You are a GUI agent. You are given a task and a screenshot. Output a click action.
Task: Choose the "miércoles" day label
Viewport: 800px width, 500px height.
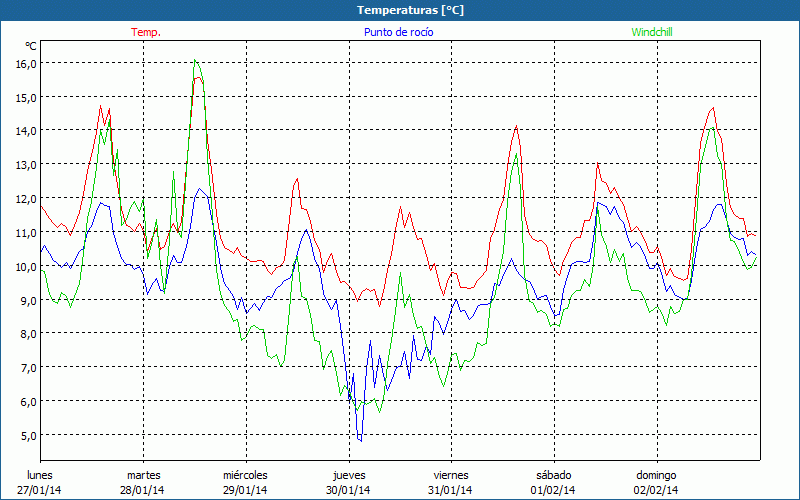click(x=245, y=475)
